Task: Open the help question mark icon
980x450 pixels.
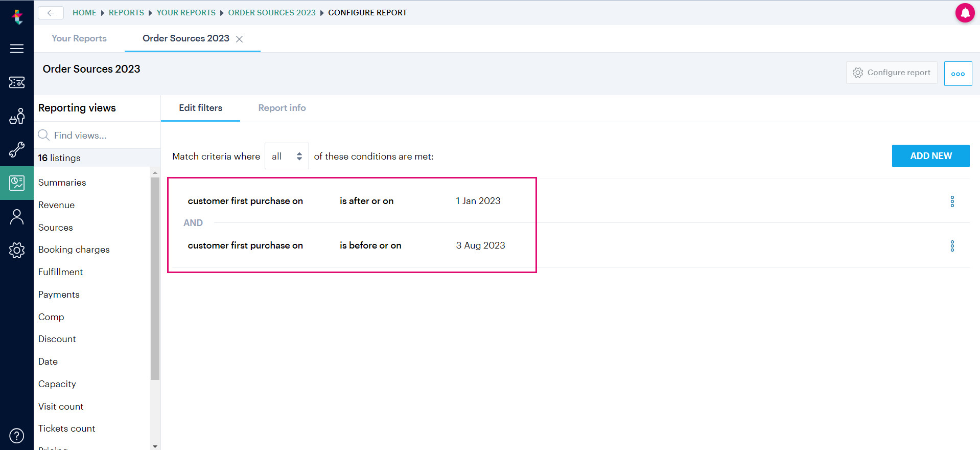Action: pyautogui.click(x=17, y=436)
